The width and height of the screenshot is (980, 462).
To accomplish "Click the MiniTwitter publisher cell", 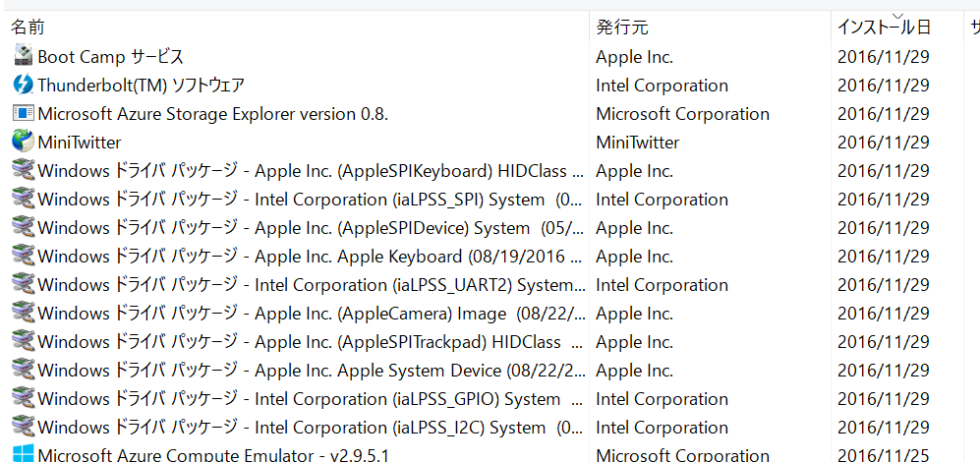I will (638, 143).
